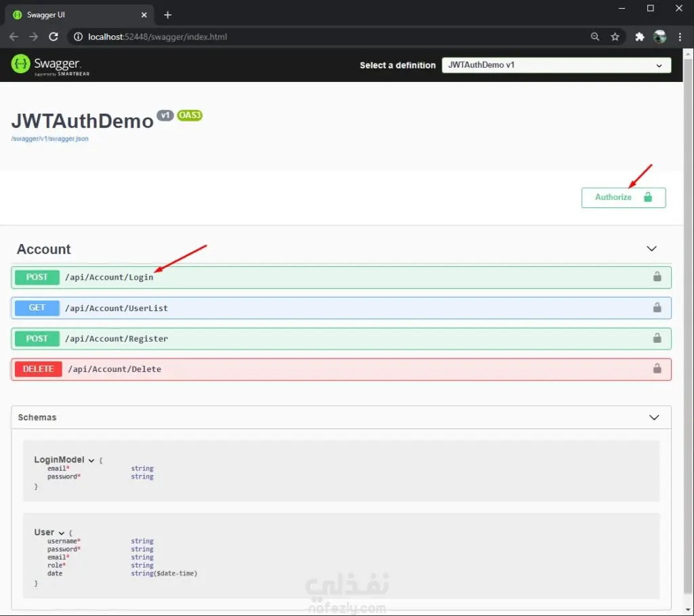Click the site info icon in address bar

point(78,37)
